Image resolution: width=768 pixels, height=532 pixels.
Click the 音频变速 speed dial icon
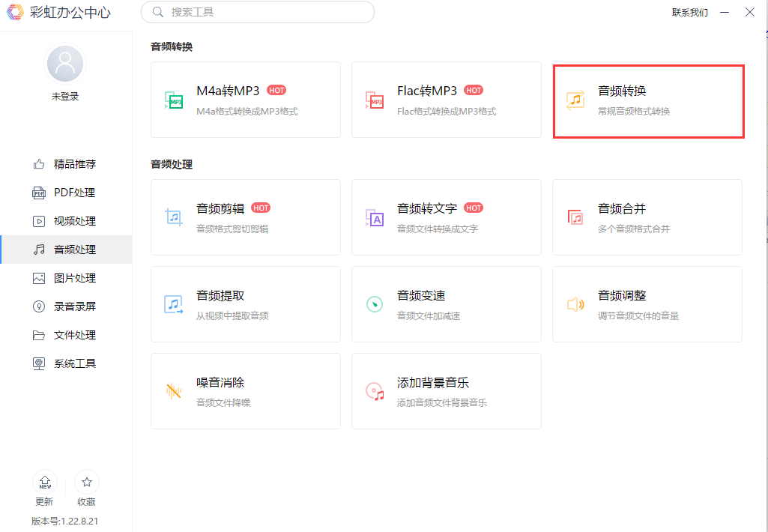pos(375,304)
